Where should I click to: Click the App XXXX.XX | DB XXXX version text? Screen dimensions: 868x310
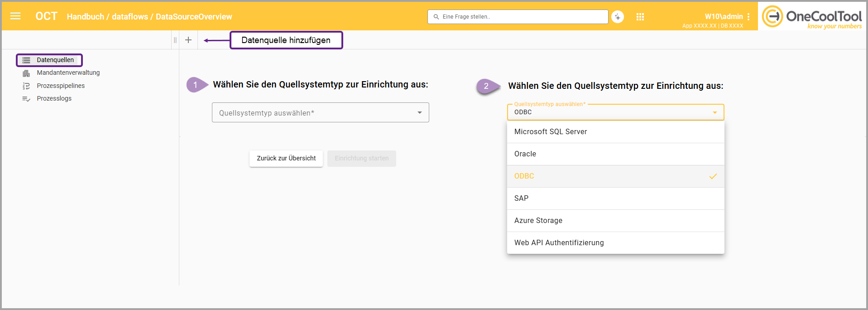coord(713,26)
